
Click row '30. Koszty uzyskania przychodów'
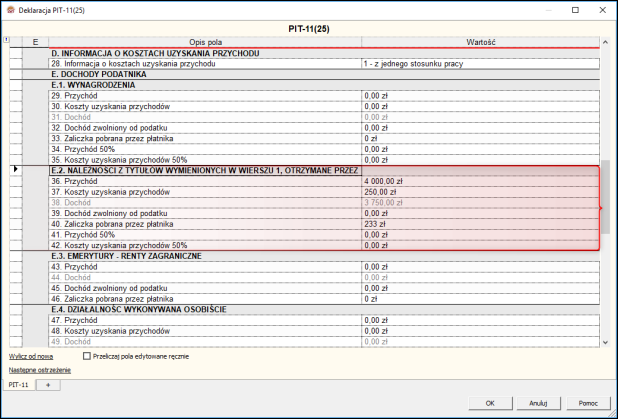click(x=205, y=106)
